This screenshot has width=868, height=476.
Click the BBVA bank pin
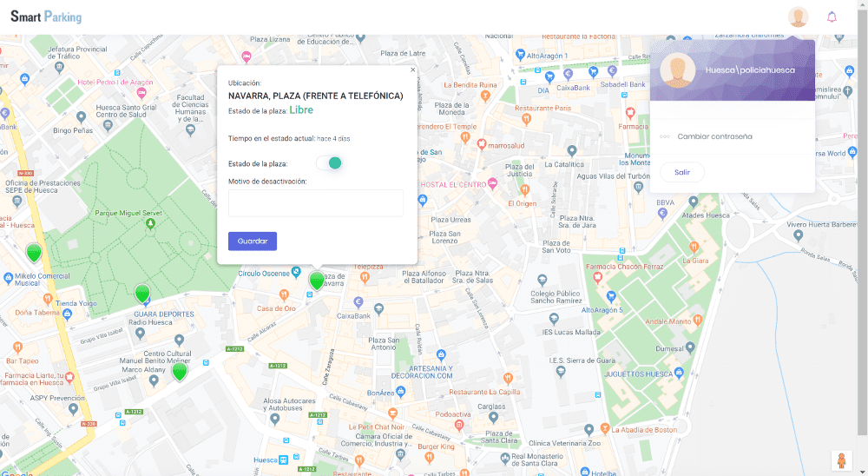point(662,214)
